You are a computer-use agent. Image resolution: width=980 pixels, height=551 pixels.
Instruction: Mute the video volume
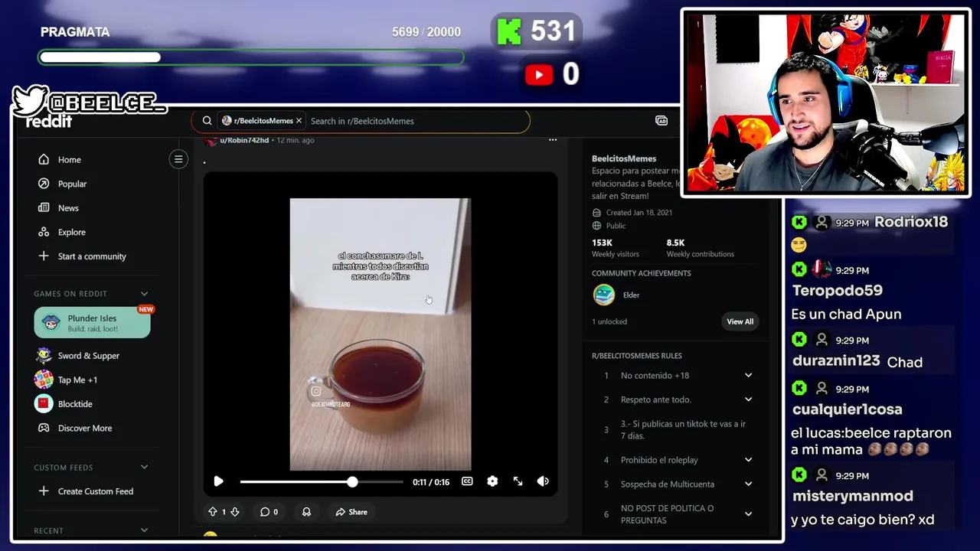(x=543, y=481)
